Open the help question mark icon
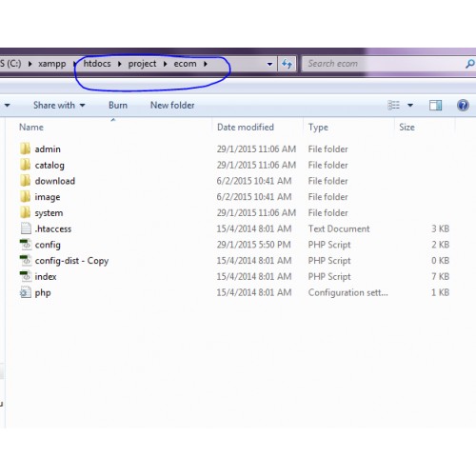476x476 pixels. click(463, 105)
